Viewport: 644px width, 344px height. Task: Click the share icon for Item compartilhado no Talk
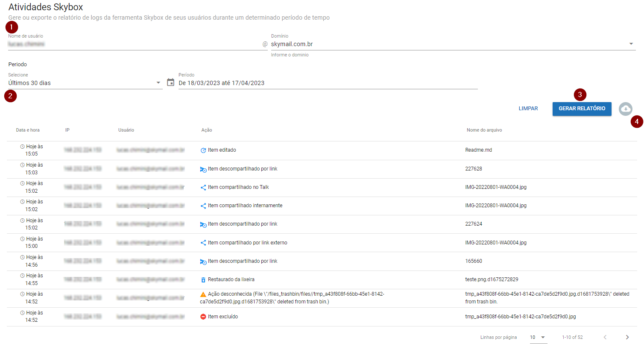[203, 187]
